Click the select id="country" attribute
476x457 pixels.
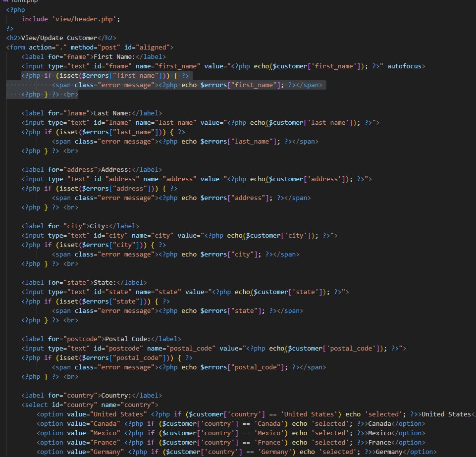[75, 405]
